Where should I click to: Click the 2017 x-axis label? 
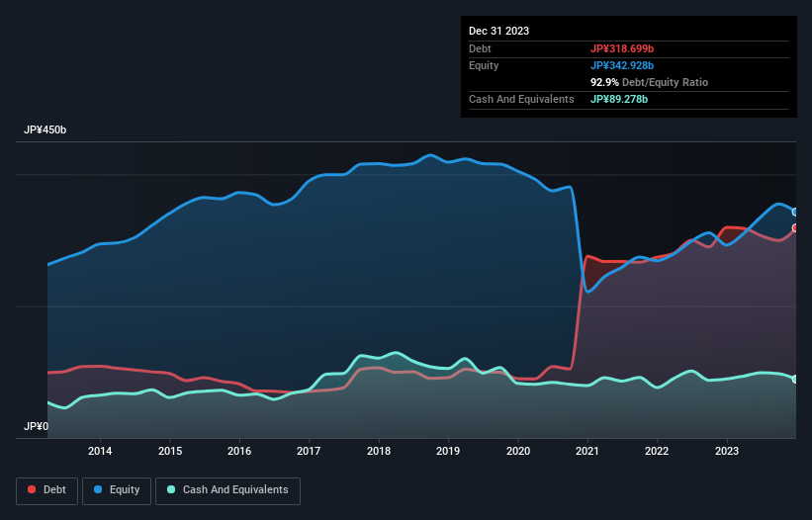tap(309, 451)
